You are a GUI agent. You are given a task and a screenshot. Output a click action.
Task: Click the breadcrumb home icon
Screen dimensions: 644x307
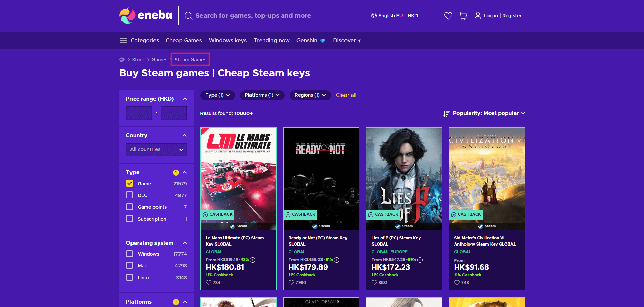[122, 60]
